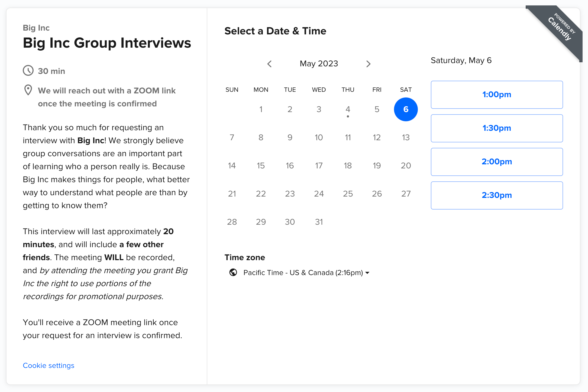
Task: Click May 27 on the calendar
Action: [x=406, y=194]
